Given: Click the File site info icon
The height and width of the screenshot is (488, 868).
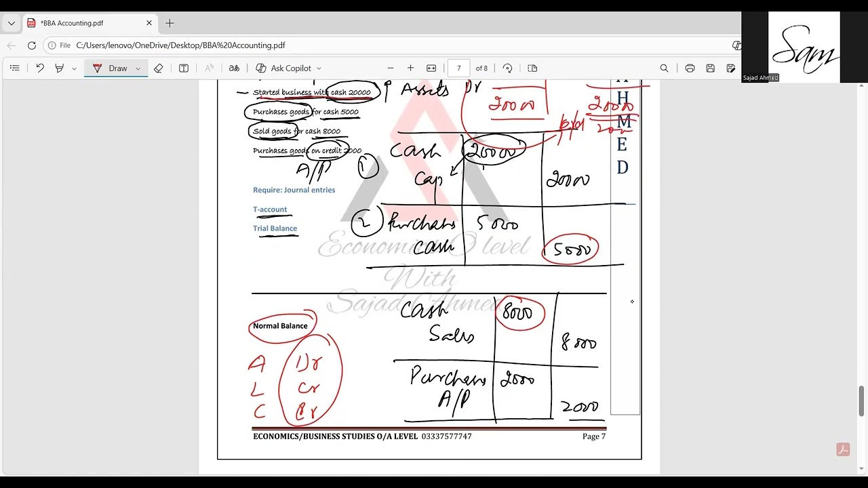Looking at the screenshot, I should point(60,45).
